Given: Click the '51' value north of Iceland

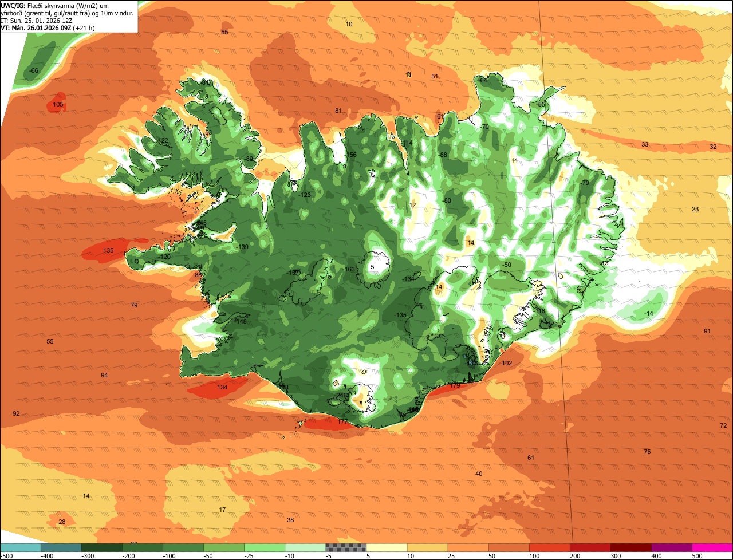Looking at the screenshot, I should pyautogui.click(x=435, y=76).
